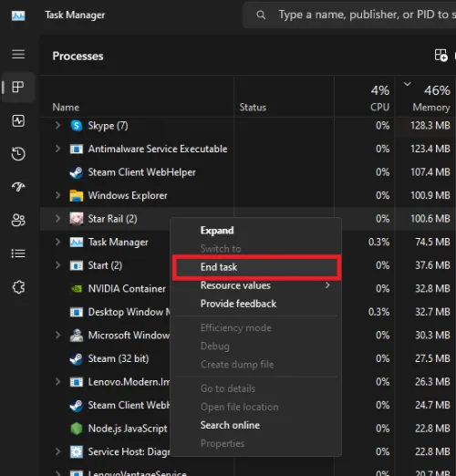Expand the Star Rail (2) group

pos(57,218)
